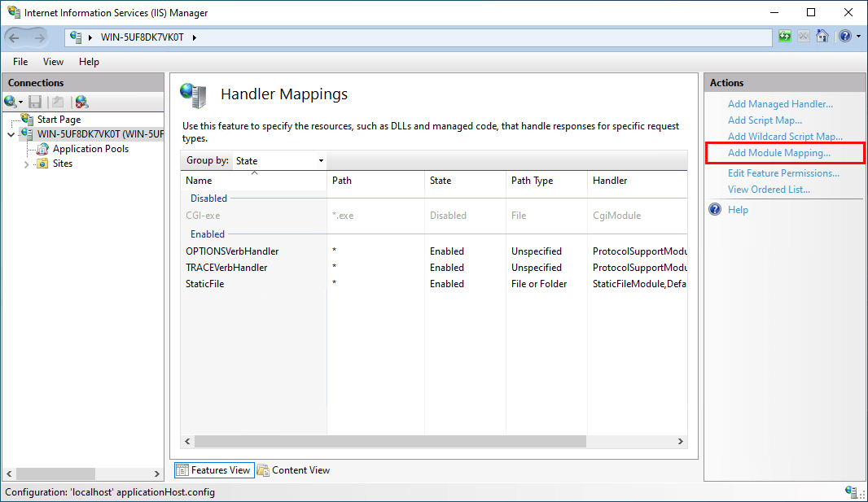The height and width of the screenshot is (502, 868).
Task: Open the File menu
Action: pyautogui.click(x=20, y=62)
